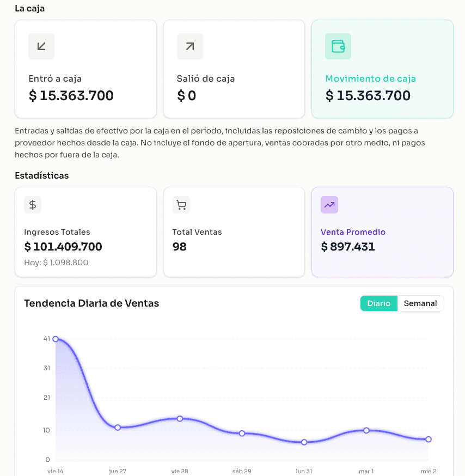Select the lun 31 data point on the chart
Screen dimensions: 465x476
click(304, 442)
